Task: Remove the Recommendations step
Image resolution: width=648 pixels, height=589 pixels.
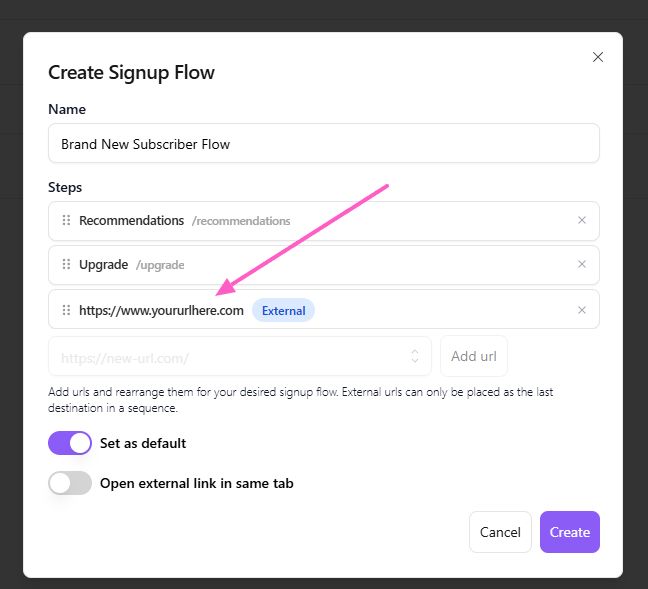Action: coord(581,220)
